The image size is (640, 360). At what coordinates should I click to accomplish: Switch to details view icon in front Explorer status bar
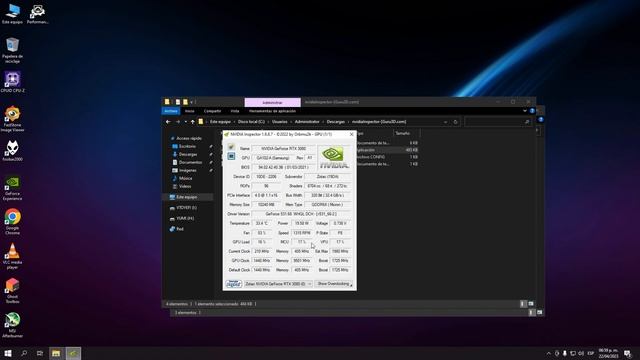pyautogui.click(x=523, y=304)
